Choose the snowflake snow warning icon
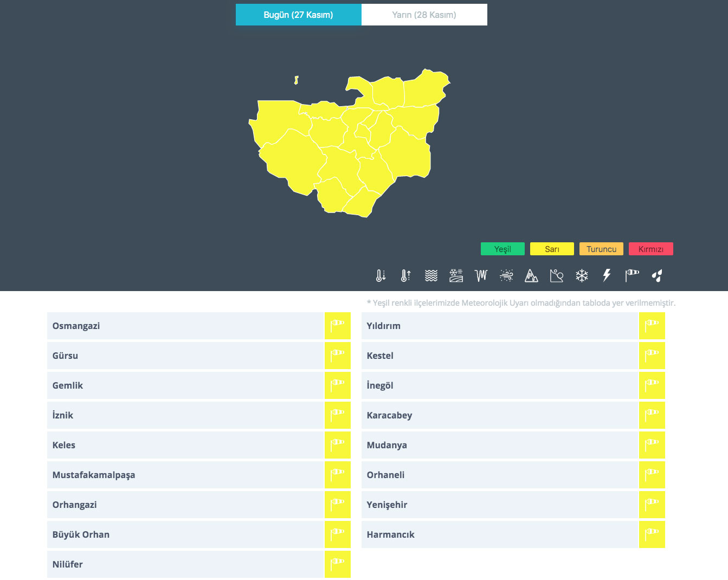The width and height of the screenshot is (728, 580). (582, 276)
